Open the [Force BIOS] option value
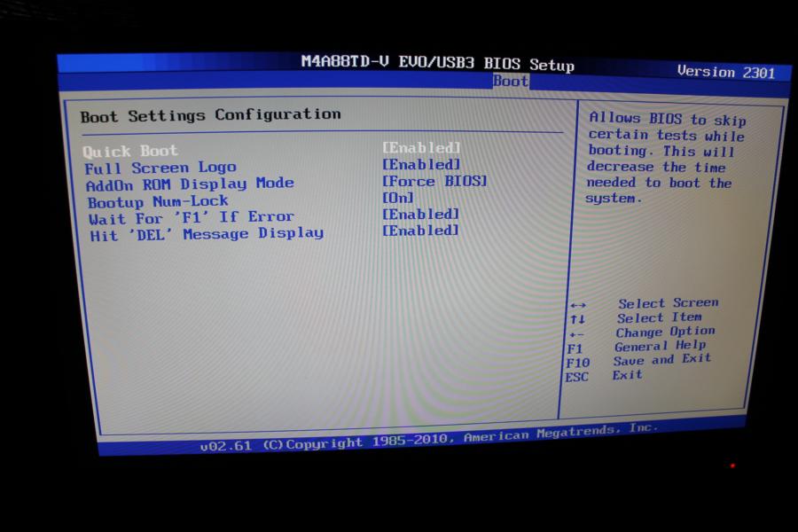Screen dimensions: 798x532 [x=434, y=181]
